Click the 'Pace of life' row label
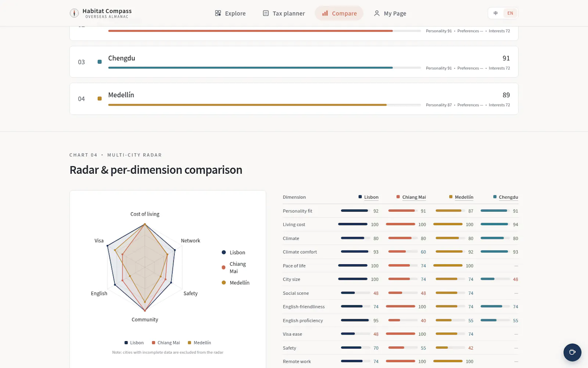 tap(294, 266)
